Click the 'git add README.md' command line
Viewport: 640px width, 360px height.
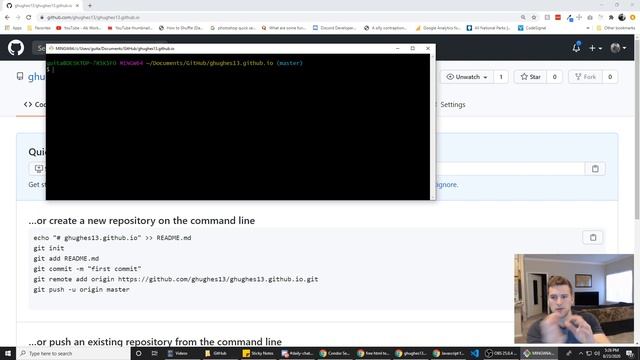pyautogui.click(x=66, y=258)
